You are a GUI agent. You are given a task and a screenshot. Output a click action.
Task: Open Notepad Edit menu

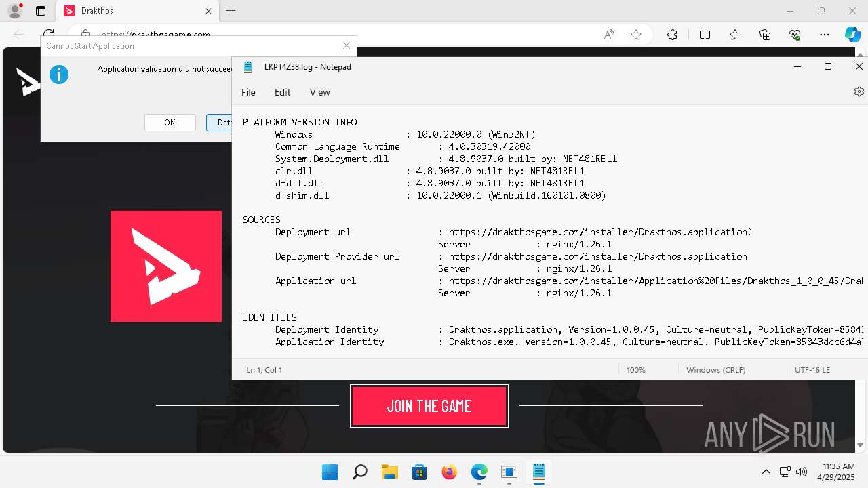282,92
